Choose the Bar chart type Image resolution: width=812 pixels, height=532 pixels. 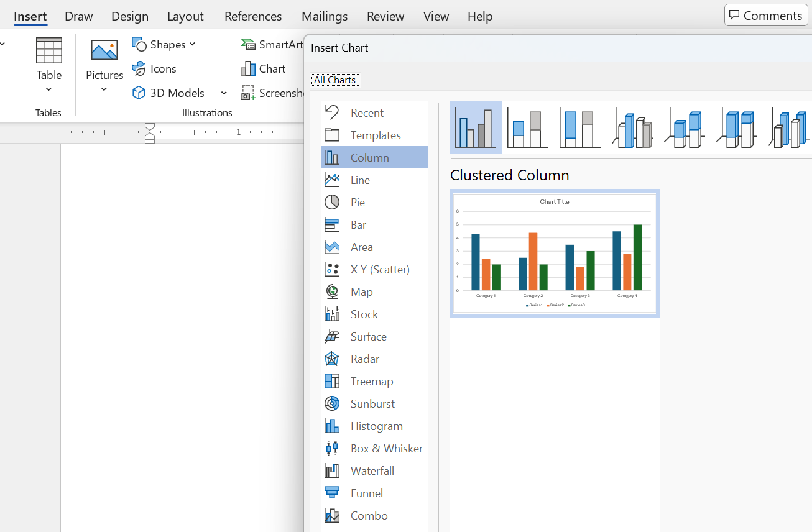(x=374, y=224)
